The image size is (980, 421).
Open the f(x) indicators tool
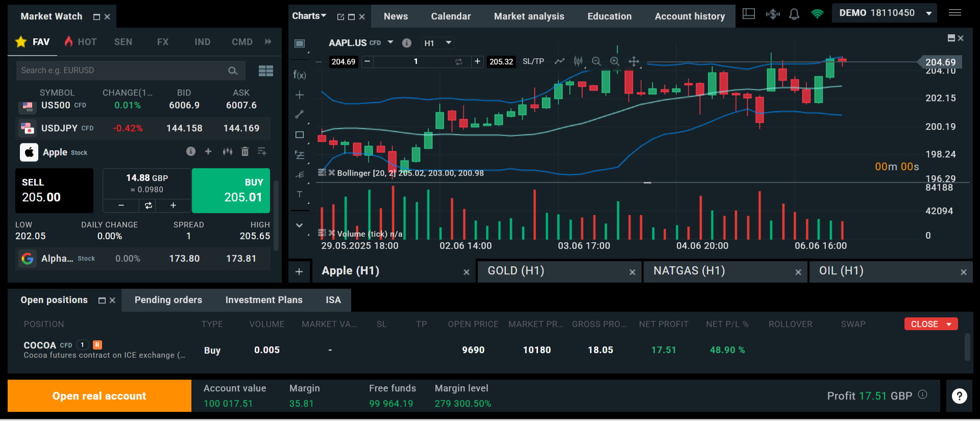point(300,75)
